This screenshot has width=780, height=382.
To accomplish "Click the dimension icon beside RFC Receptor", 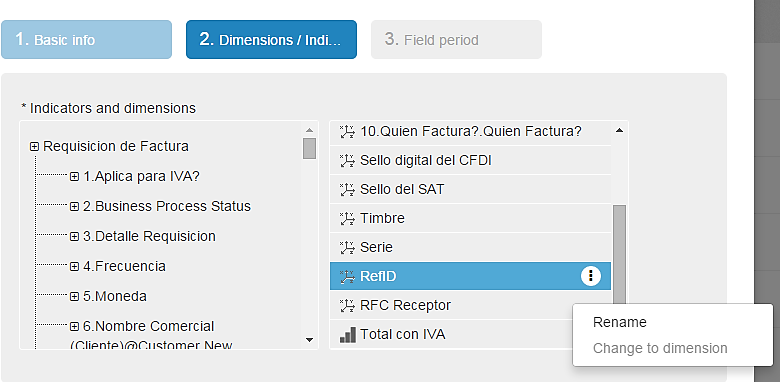I will (x=347, y=305).
